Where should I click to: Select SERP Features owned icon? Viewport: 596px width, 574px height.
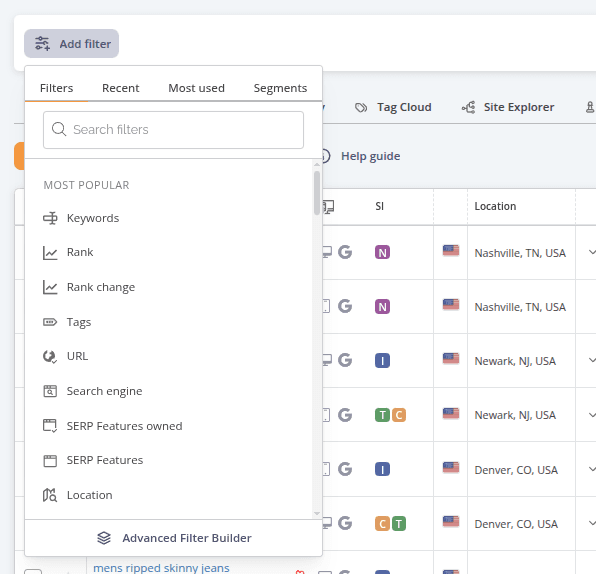[x=50, y=426]
